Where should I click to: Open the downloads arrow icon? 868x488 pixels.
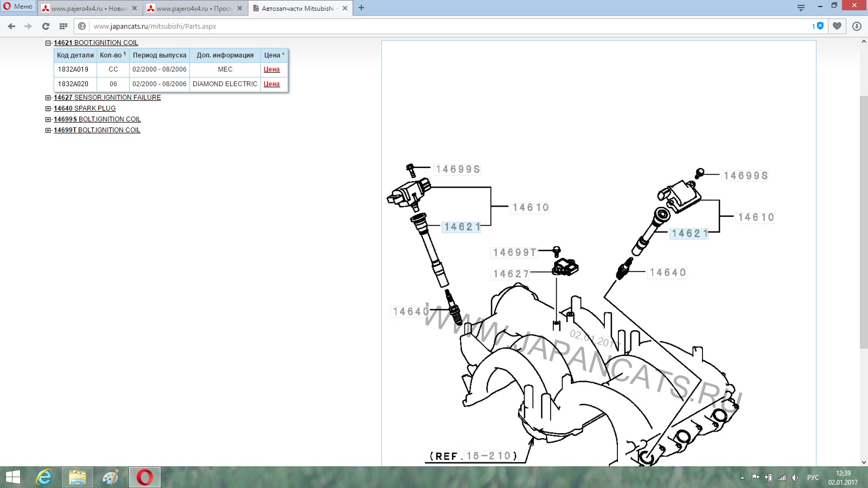(857, 26)
